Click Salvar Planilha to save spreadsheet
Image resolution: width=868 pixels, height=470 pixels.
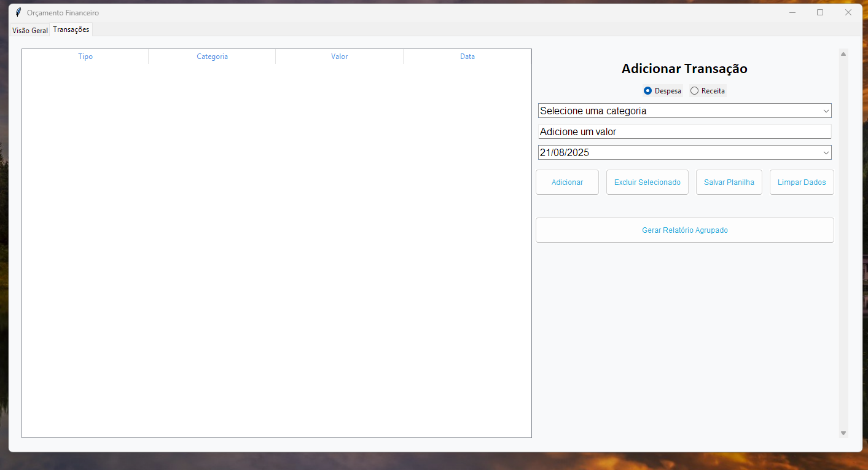729,182
